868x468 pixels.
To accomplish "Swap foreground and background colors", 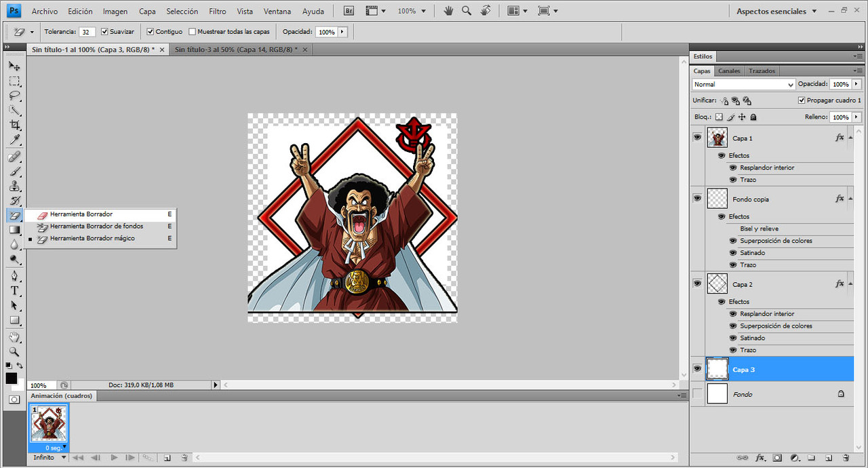I will 20,366.
